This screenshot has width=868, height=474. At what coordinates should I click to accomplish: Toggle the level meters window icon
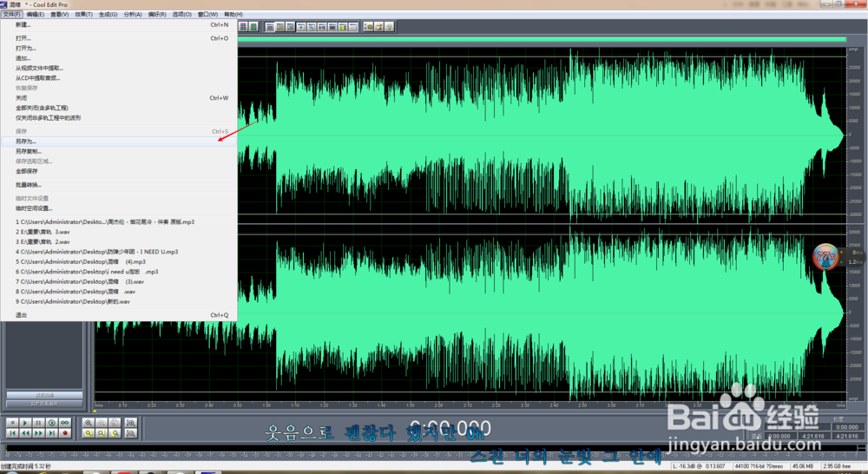[x=343, y=27]
